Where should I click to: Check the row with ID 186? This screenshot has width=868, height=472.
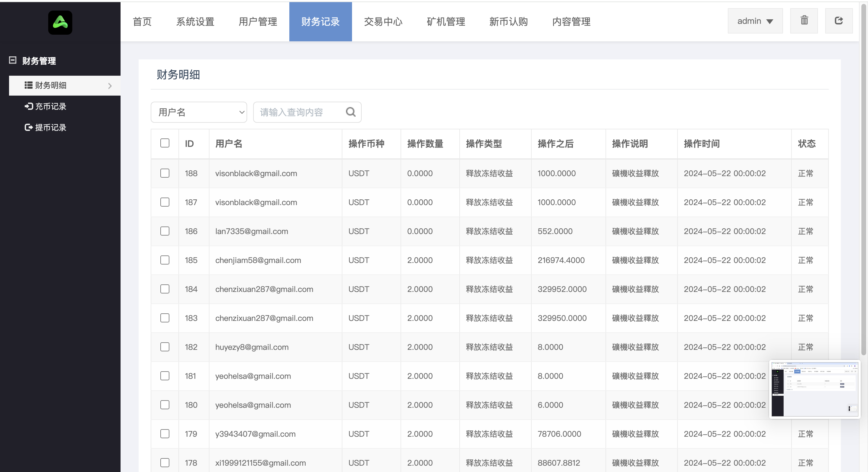165,231
